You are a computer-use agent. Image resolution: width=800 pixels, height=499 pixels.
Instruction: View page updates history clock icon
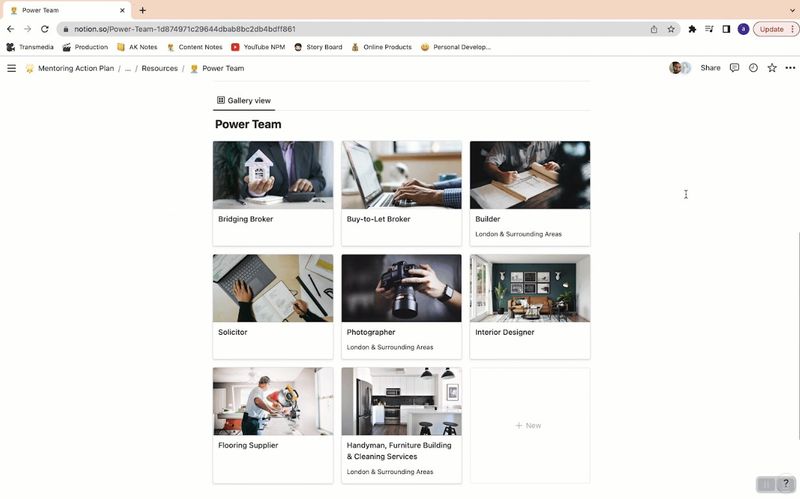click(753, 68)
